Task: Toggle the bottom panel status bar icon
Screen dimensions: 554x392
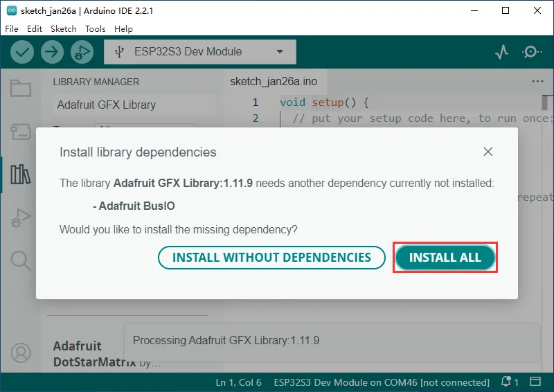Action: [535, 382]
